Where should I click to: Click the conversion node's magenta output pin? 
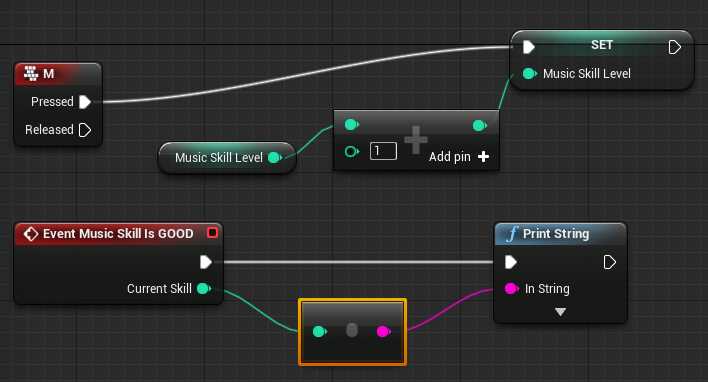tap(384, 332)
